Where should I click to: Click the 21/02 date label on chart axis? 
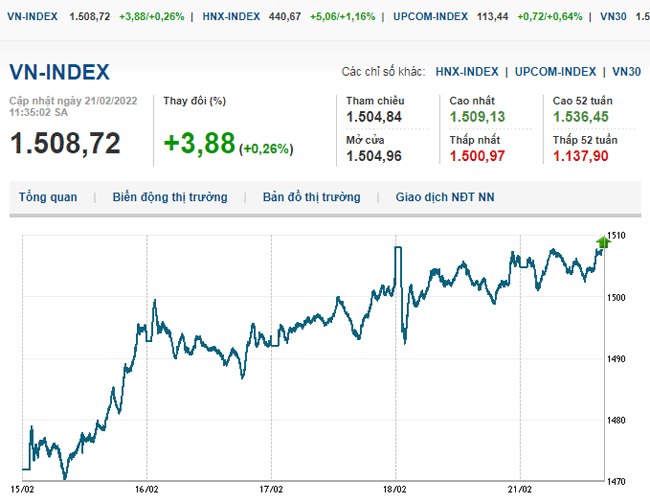pos(520,490)
